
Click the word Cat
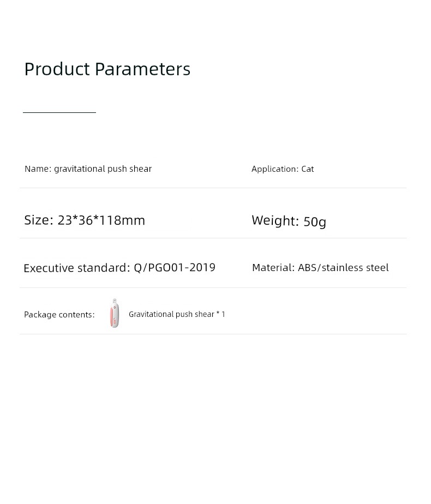308,169
